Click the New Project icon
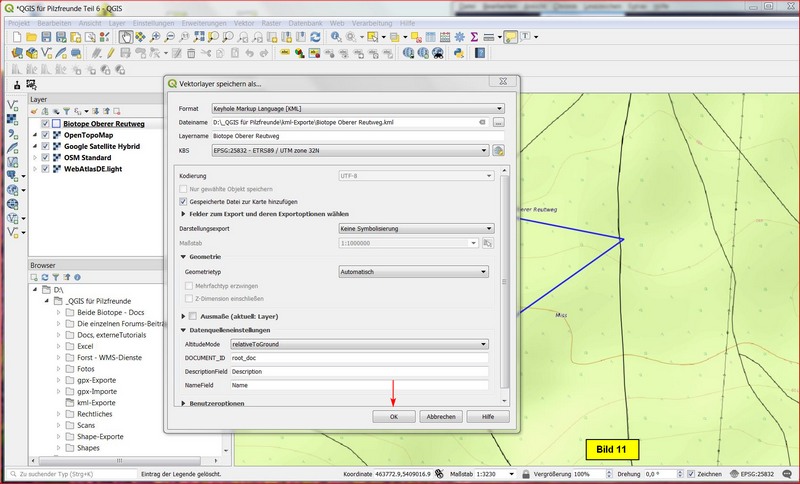Viewport: 800px width, 484px height. click(17, 37)
